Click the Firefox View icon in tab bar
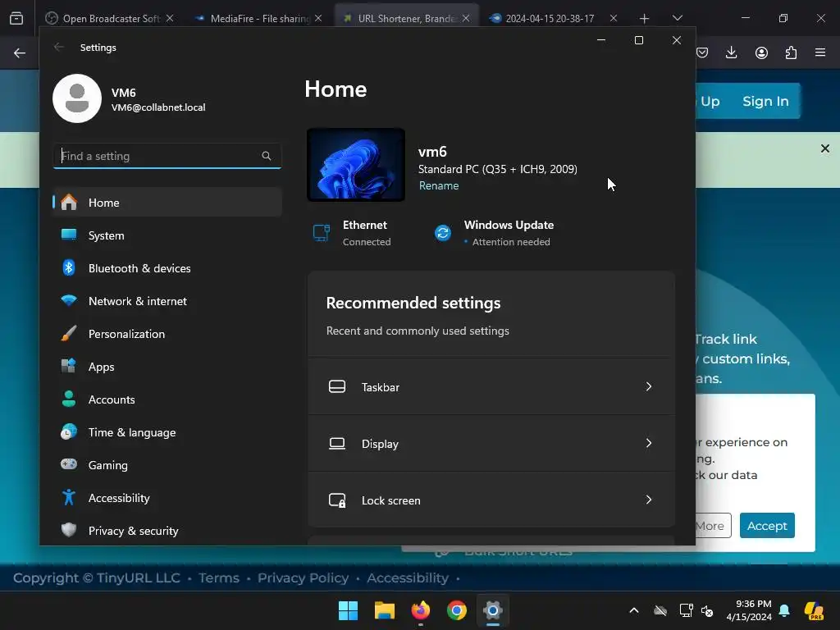Screen dimensions: 840x630 coord(16,18)
